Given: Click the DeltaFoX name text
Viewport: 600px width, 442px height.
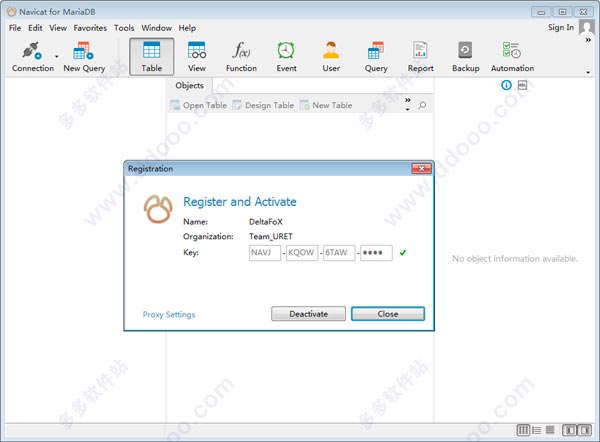Looking at the screenshot, I should pos(266,222).
